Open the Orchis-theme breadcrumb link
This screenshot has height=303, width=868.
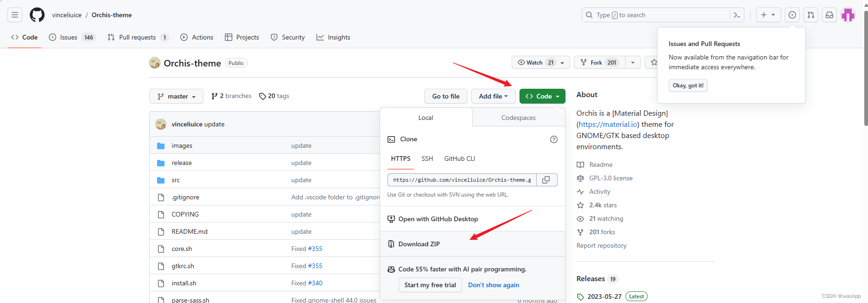click(x=112, y=15)
